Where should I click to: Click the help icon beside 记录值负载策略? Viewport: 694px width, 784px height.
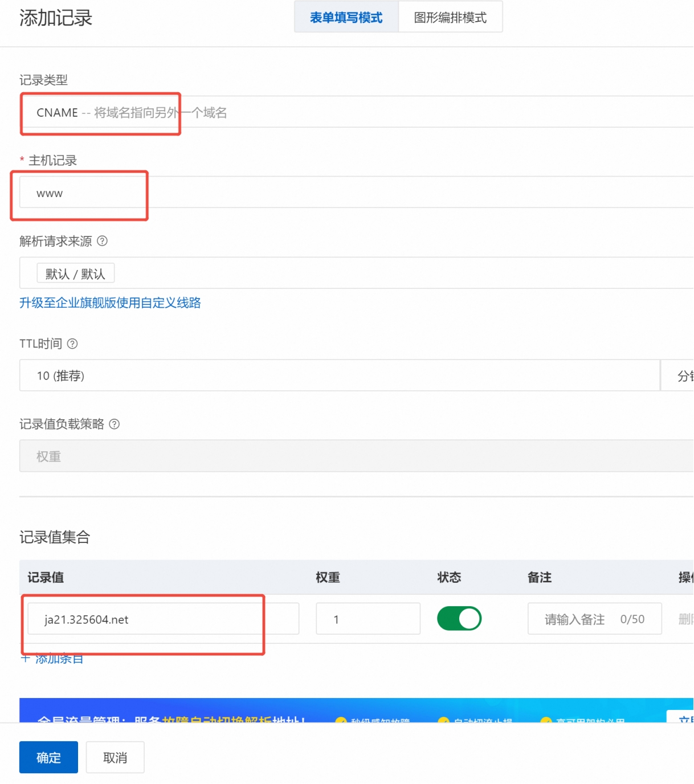(x=115, y=424)
